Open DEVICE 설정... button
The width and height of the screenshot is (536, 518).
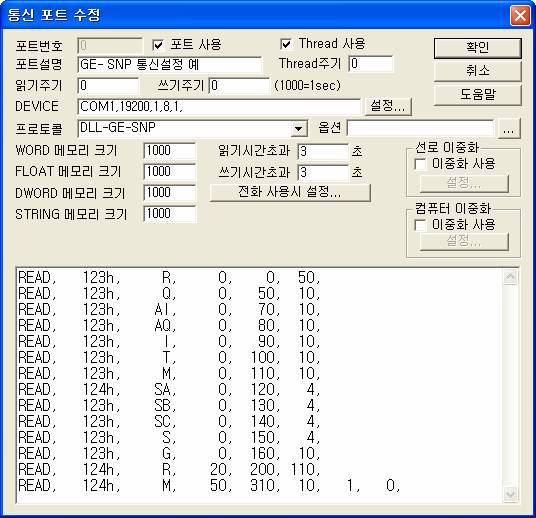point(388,106)
